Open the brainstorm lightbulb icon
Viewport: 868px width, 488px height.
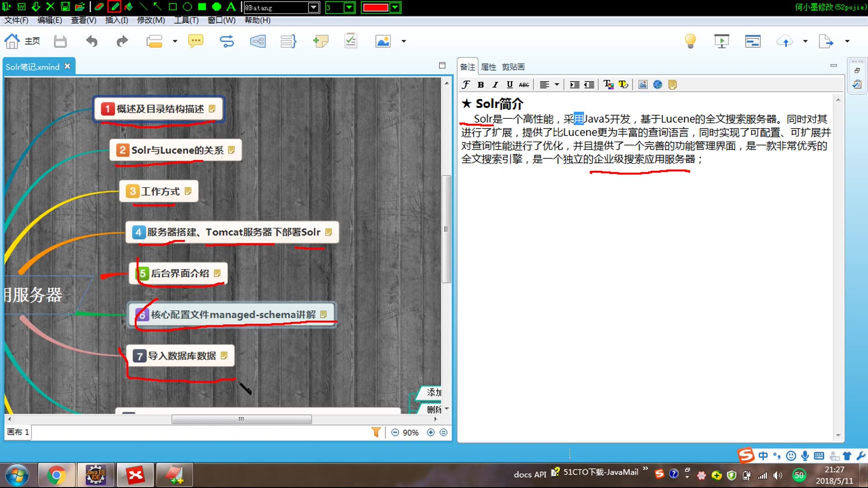coord(690,41)
